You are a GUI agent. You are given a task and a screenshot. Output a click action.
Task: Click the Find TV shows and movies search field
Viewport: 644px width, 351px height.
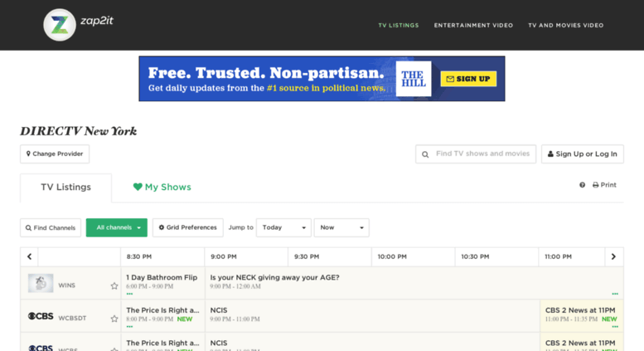pyautogui.click(x=476, y=154)
